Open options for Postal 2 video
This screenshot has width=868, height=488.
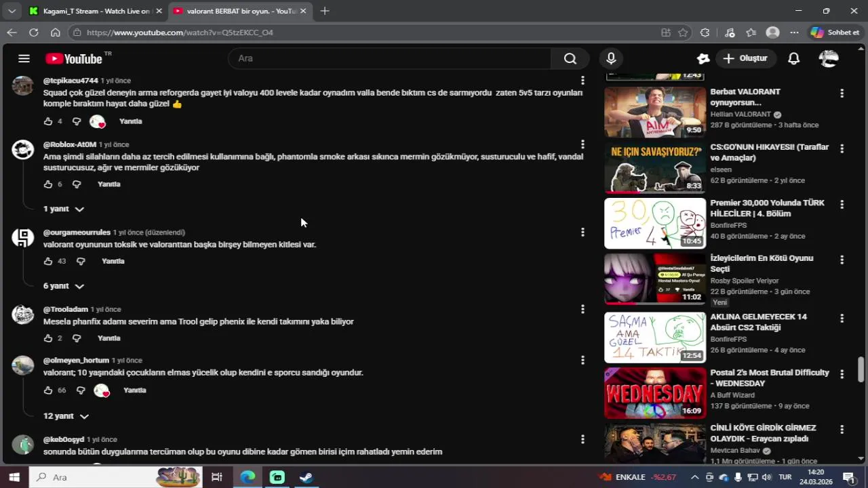[842, 373]
